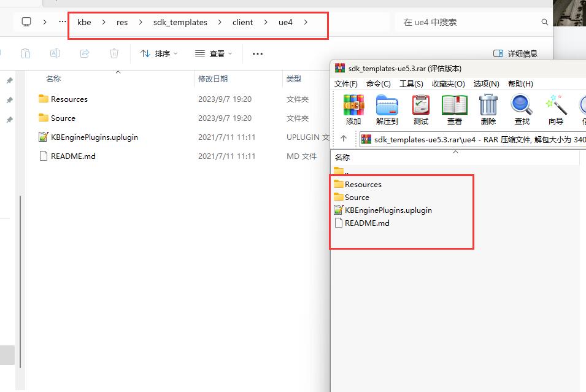Click the search magnifier icon in Explorer
The image size is (586, 392).
point(544,23)
